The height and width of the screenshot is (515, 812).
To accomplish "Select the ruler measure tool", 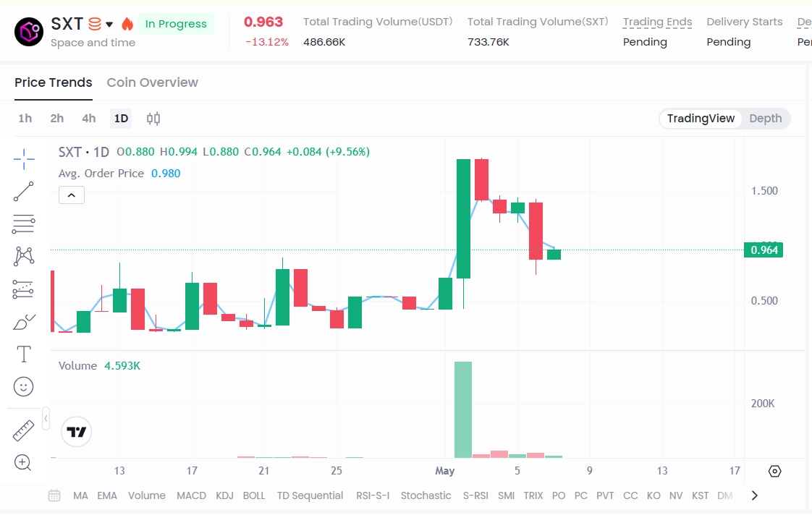I will (24, 430).
